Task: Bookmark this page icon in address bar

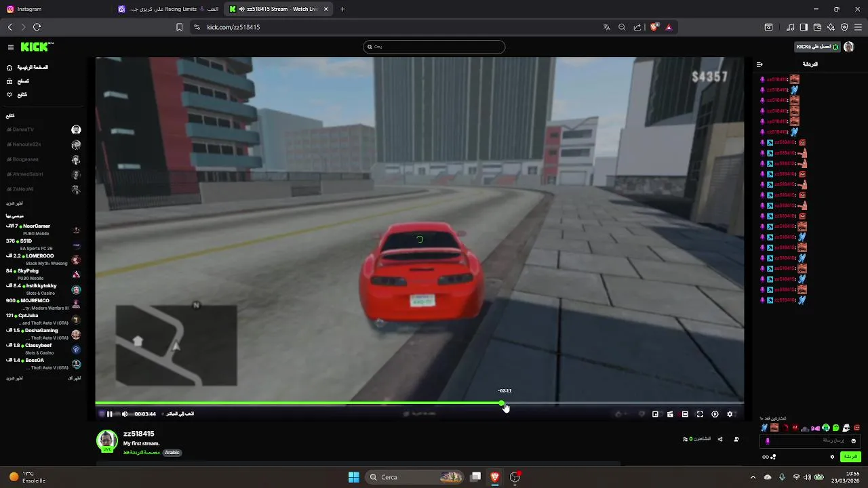Action: click(x=179, y=27)
